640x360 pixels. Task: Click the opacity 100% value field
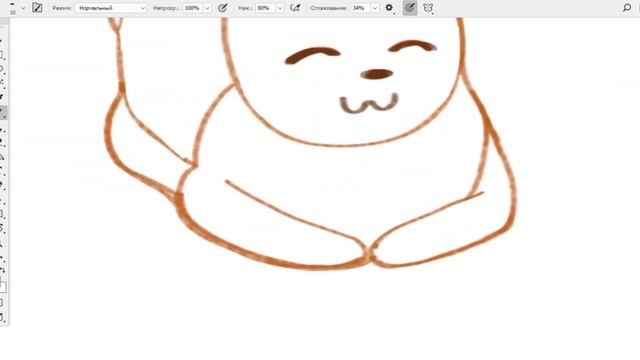(192, 8)
